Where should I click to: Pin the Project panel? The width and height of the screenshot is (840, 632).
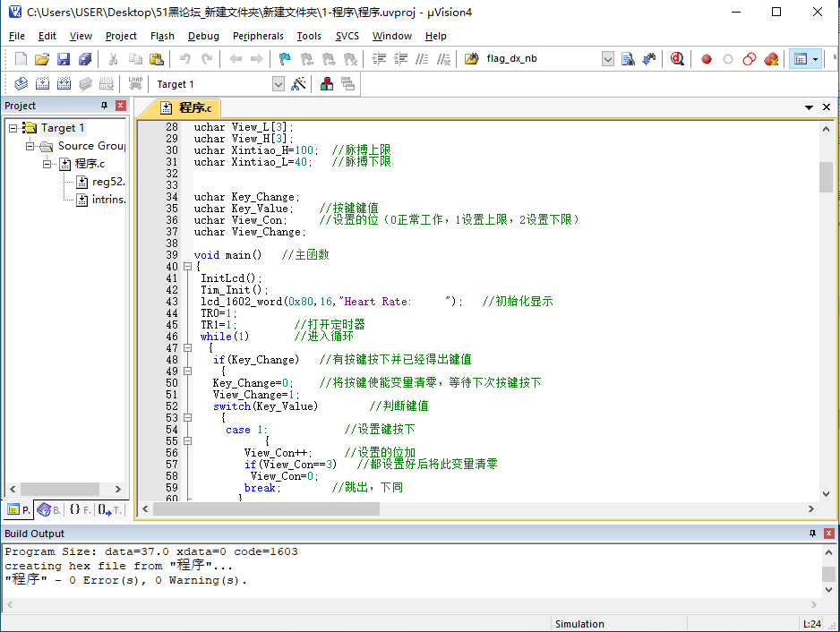pos(105,106)
